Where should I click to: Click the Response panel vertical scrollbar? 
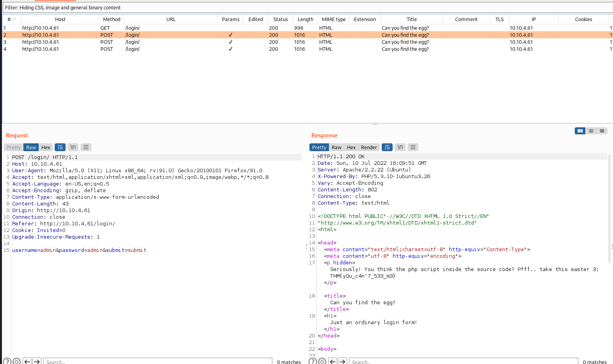point(609,209)
